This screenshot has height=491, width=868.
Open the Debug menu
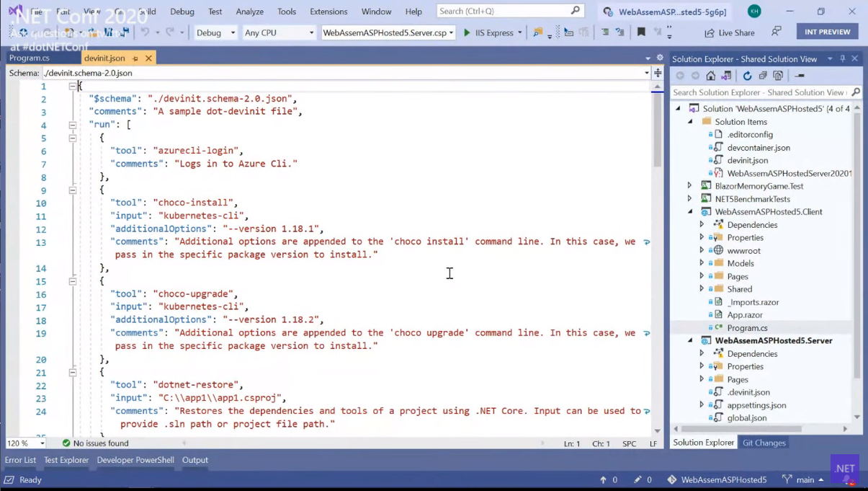tap(182, 12)
